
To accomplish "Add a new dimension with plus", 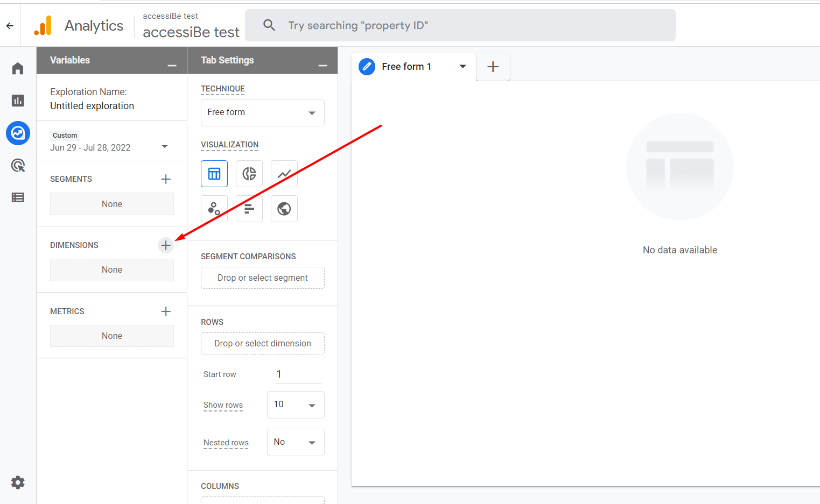I will 166,245.
